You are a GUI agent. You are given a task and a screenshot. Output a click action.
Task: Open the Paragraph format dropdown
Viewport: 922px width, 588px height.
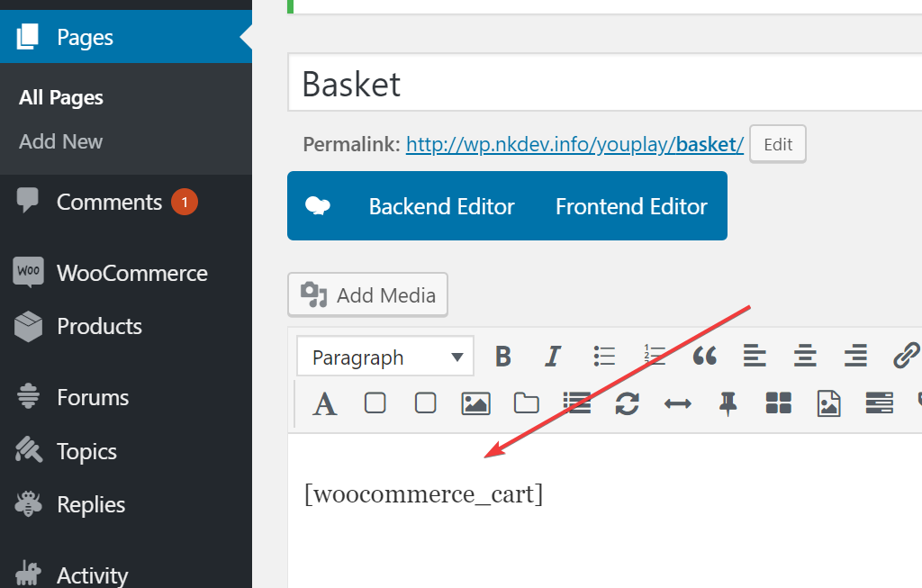pos(384,357)
